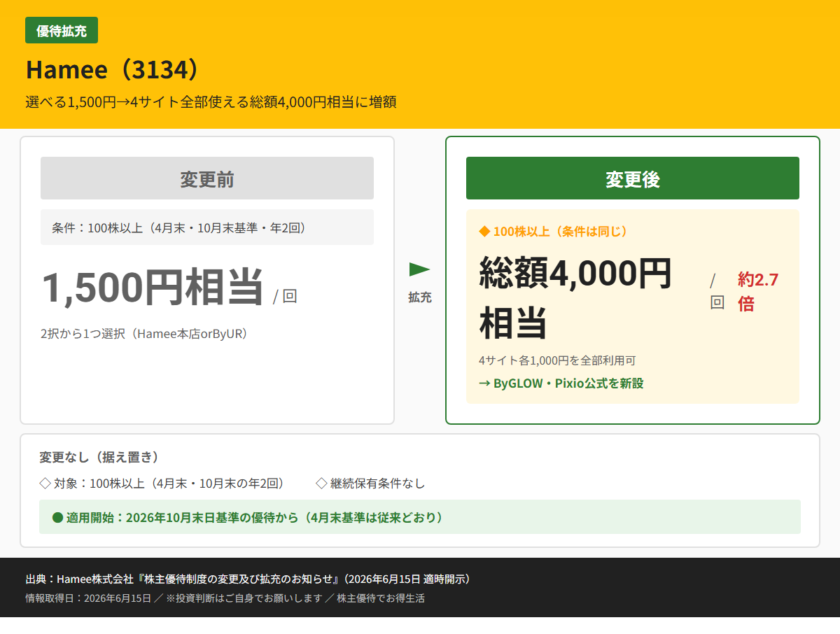The image size is (840, 634).
Task: Click the red 約2.7倍 label
Action: coord(758,292)
